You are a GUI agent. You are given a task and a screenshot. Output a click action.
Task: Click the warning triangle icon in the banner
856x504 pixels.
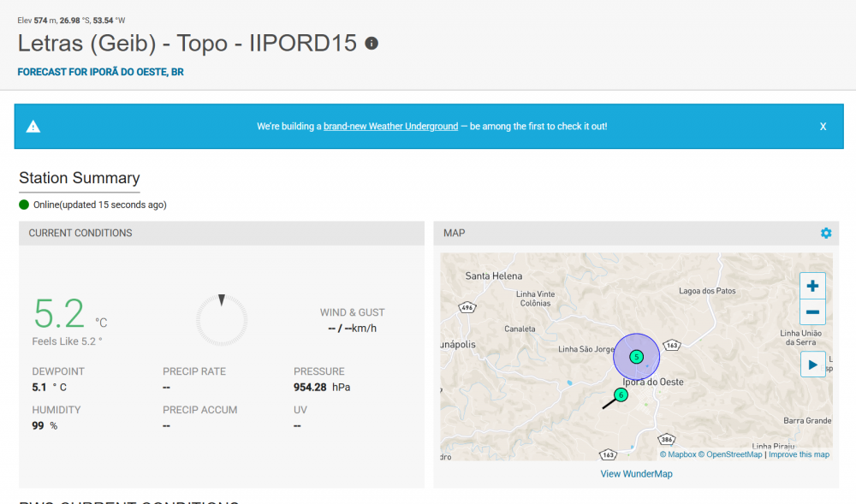point(33,127)
